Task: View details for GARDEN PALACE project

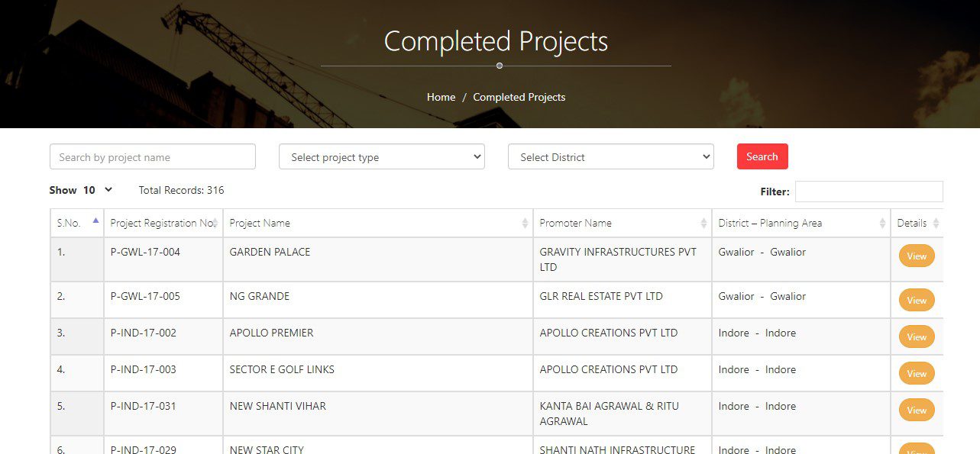Action: pyautogui.click(x=916, y=256)
